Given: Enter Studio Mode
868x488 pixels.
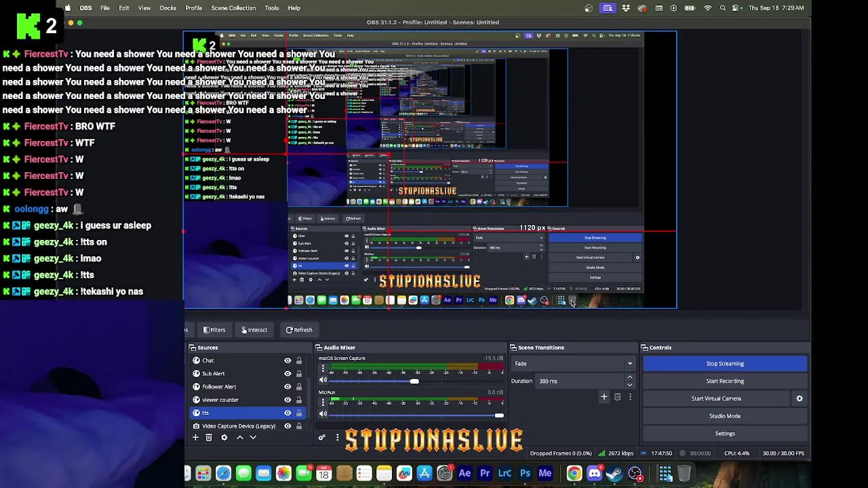Looking at the screenshot, I should click(x=725, y=416).
